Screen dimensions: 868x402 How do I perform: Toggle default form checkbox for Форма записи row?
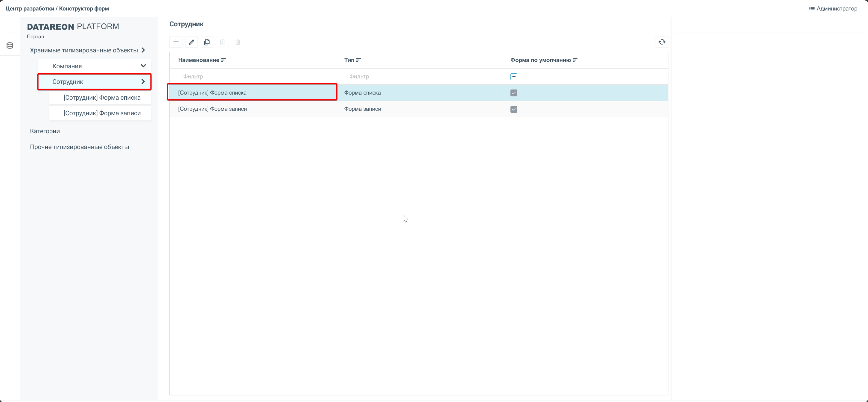point(514,109)
